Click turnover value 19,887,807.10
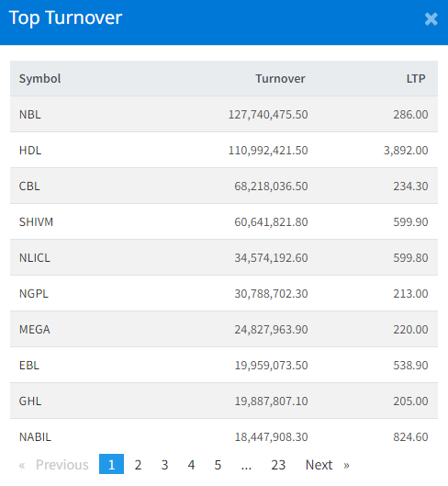448x486 pixels. click(x=271, y=401)
